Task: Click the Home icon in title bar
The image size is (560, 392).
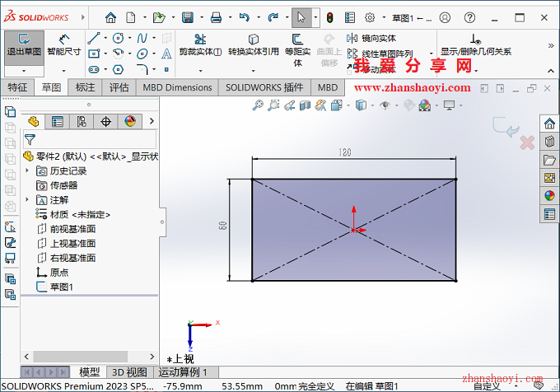Action: 110,17
